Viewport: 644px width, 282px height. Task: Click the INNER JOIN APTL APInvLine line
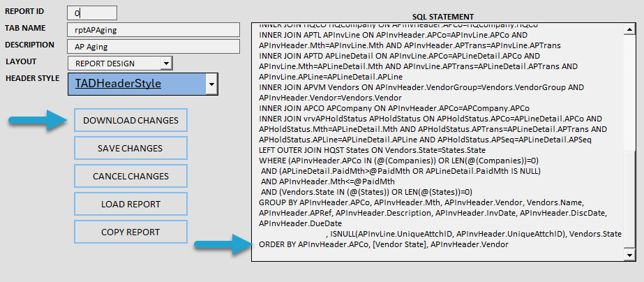[393, 35]
